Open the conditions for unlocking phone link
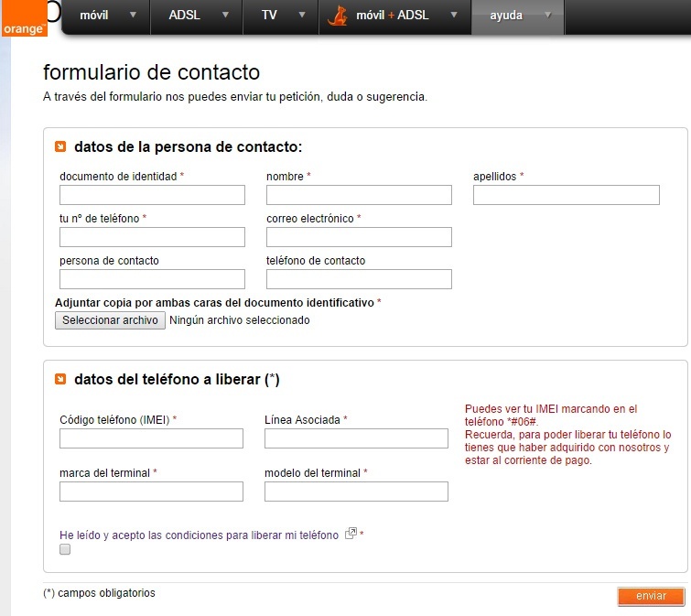This screenshot has width=691, height=616. 199,535
